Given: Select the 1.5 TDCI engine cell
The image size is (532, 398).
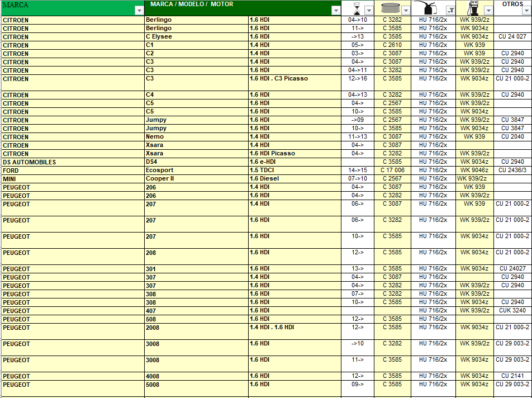Looking at the screenshot, I should point(294,170).
